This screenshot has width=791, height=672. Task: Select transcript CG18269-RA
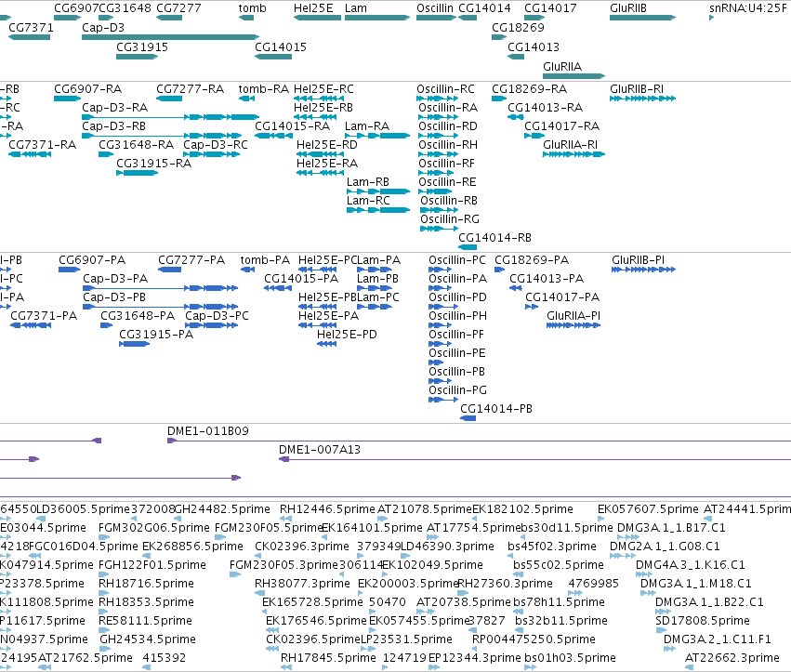[x=499, y=99]
